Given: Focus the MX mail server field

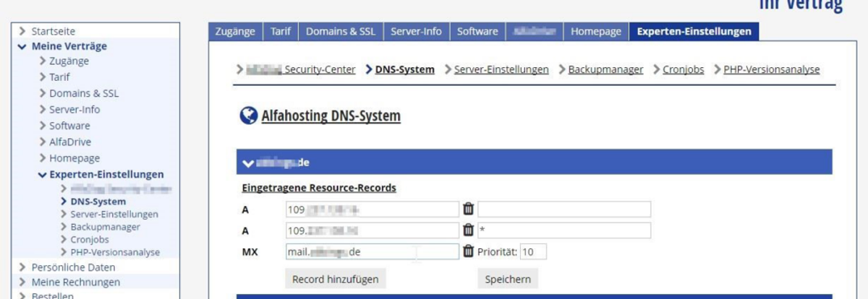Looking at the screenshot, I should pos(372,251).
